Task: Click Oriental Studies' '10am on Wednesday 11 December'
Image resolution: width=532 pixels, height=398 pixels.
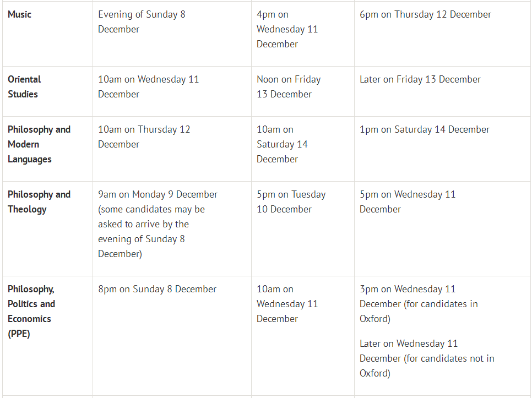Action: (148, 86)
